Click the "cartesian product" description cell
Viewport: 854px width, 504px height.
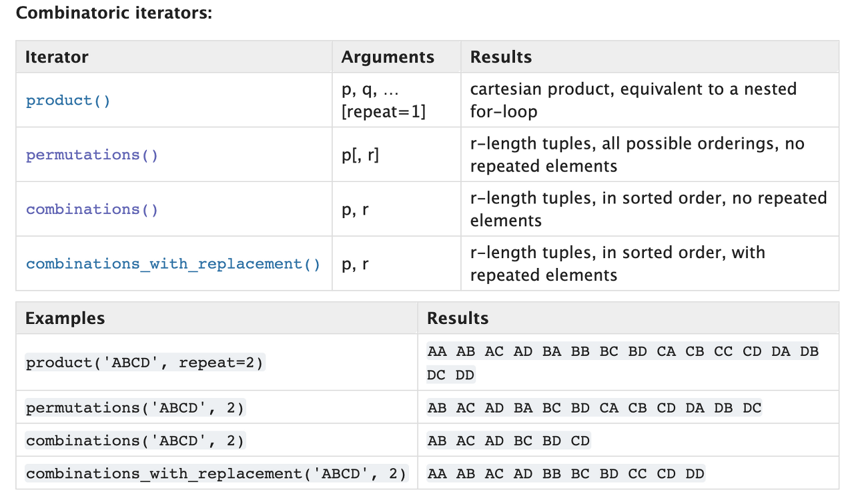click(x=633, y=100)
